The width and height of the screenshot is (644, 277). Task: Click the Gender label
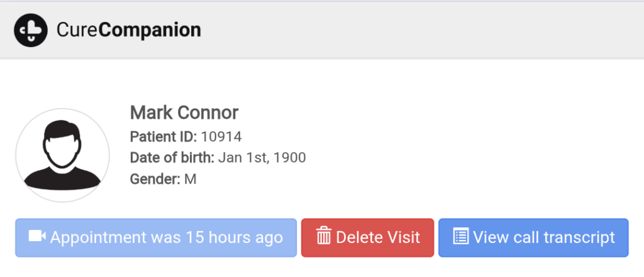click(x=155, y=179)
